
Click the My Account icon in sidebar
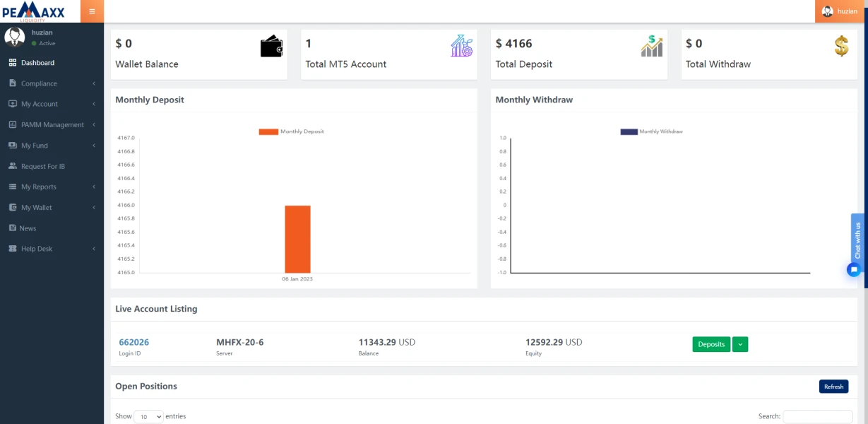coord(13,104)
